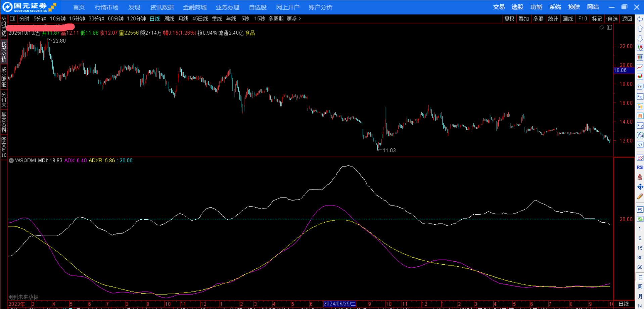This screenshot has height=309, width=644.
Task: Click the RSI indicator icon
Action: click(640, 167)
